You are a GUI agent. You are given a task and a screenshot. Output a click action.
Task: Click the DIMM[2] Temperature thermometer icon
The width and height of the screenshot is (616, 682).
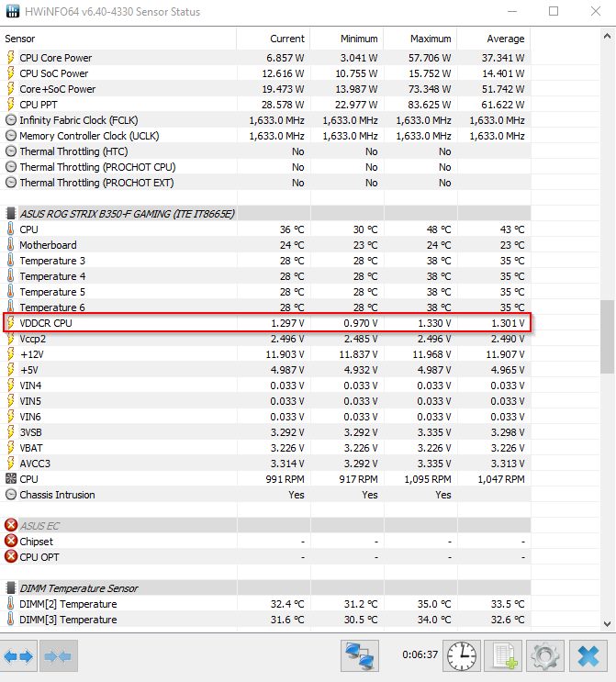10,604
